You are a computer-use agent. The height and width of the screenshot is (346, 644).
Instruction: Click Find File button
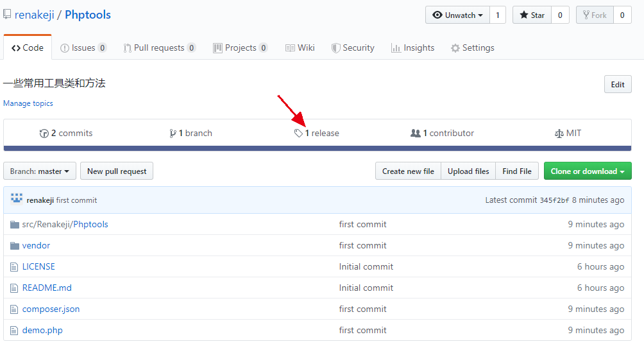(517, 171)
